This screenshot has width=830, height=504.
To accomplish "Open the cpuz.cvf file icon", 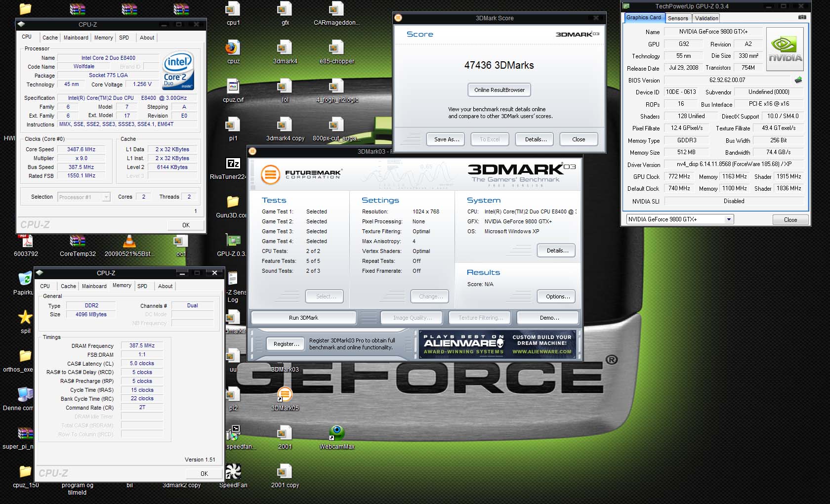I will pos(233,86).
